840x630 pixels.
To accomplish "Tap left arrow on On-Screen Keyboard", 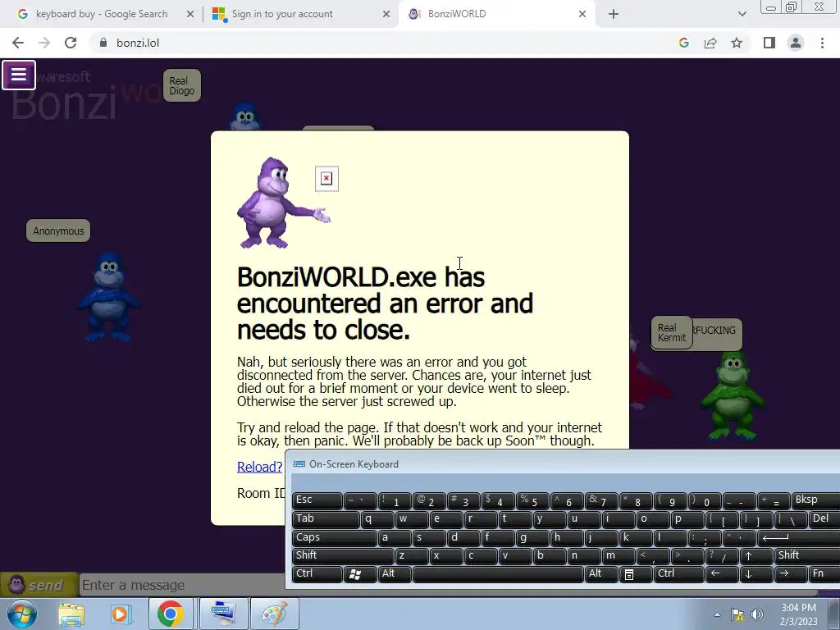I will pyautogui.click(x=721, y=573).
